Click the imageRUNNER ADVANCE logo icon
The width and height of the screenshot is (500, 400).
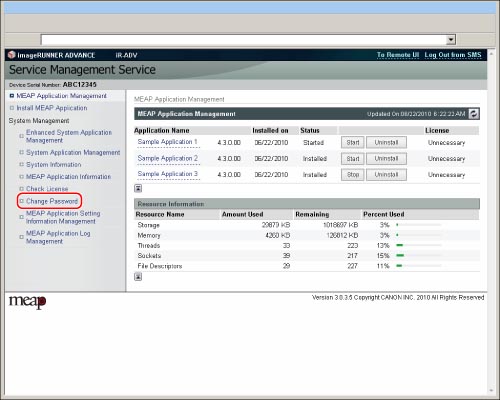tap(12, 55)
